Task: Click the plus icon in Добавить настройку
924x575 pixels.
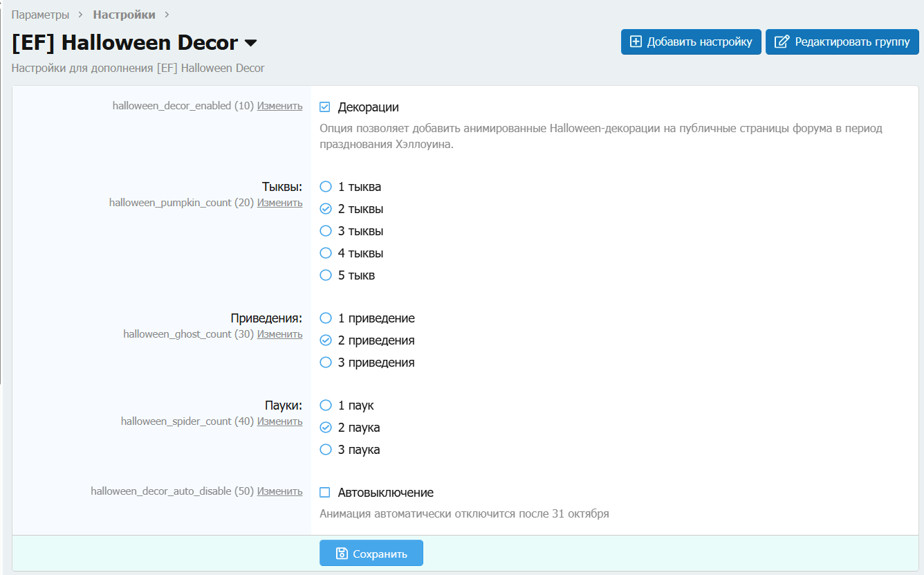Action: click(x=636, y=42)
